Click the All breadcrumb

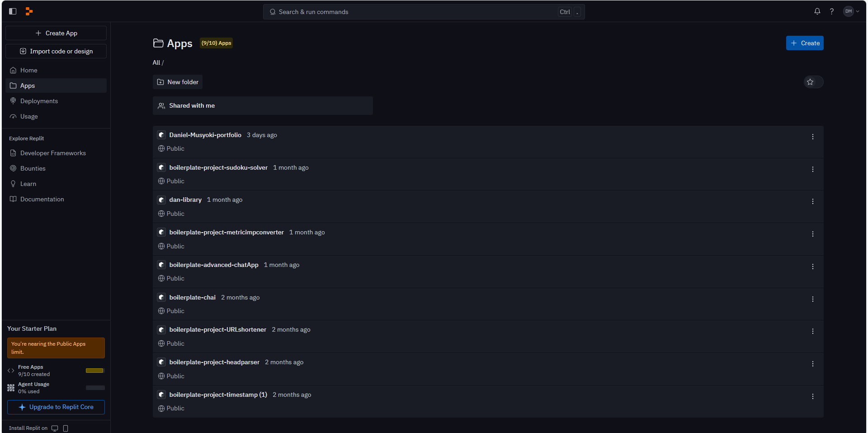point(156,62)
